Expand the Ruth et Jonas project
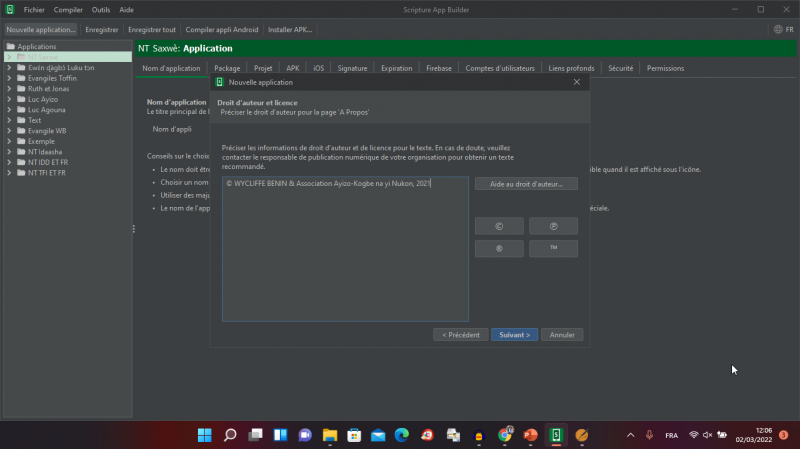Viewport: 800px width, 449px height. click(x=9, y=88)
